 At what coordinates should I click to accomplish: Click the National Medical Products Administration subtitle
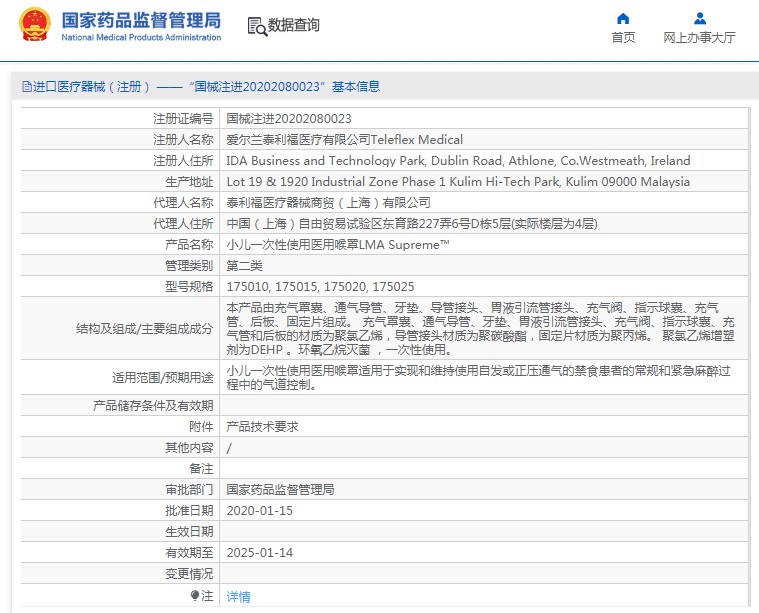coord(141,37)
